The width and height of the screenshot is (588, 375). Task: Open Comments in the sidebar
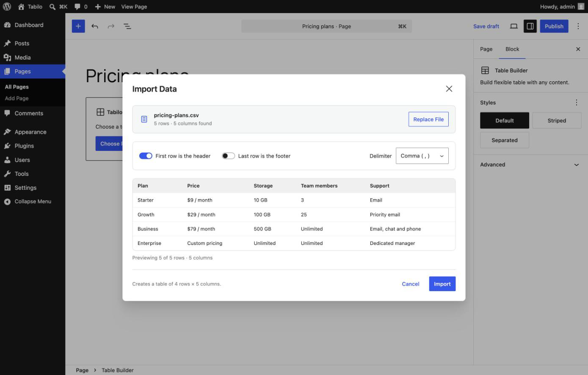pos(33,113)
